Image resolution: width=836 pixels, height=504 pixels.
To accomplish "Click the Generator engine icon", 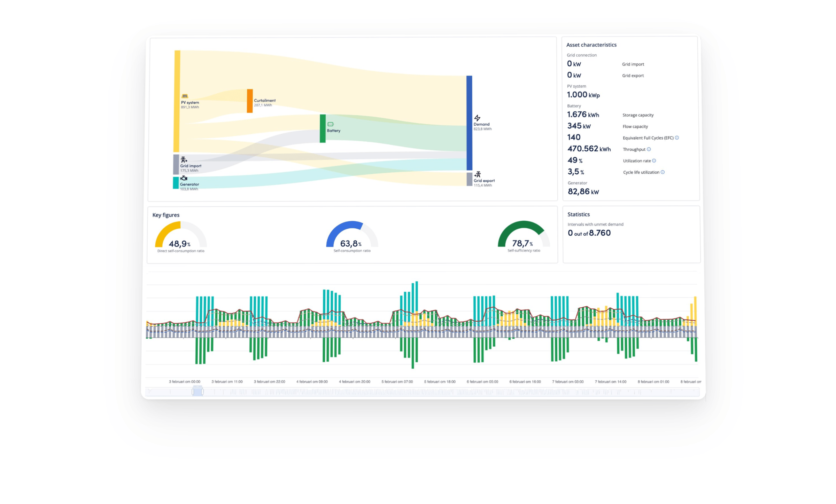I will coord(184,178).
